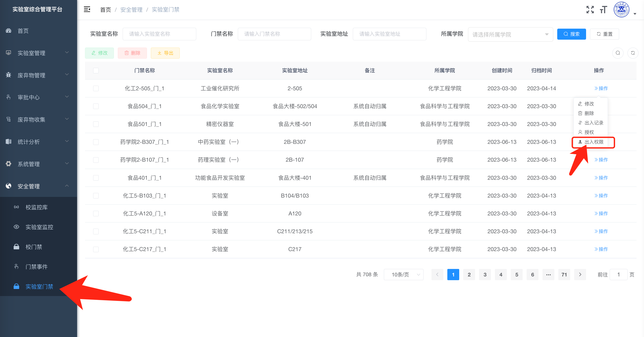This screenshot has height=337, width=644.
Task: Open the font size adjustment icon
Action: (603, 9)
